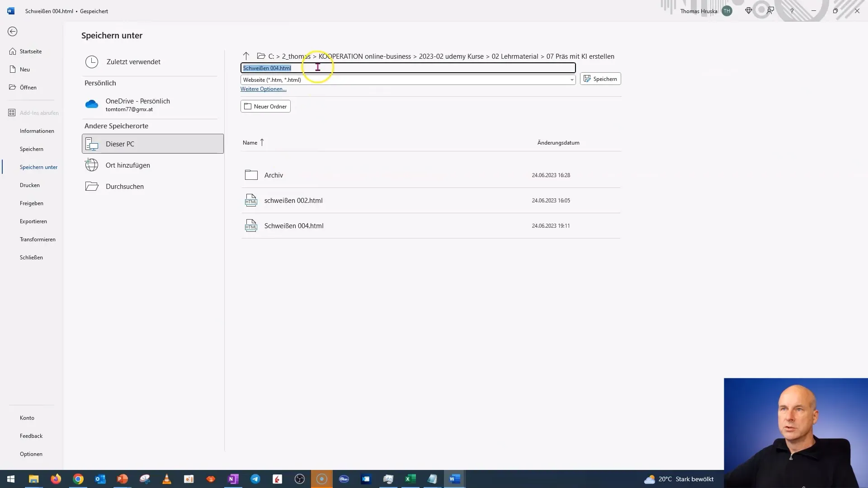Screen dimensions: 868x488
Task: Choose OneDrive - Persönlich as save location
Action: pos(152,105)
